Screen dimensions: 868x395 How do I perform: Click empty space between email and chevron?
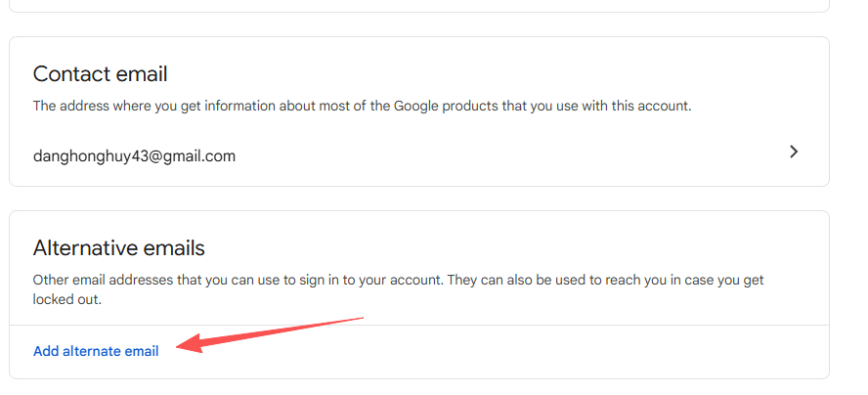pyautogui.click(x=508, y=154)
